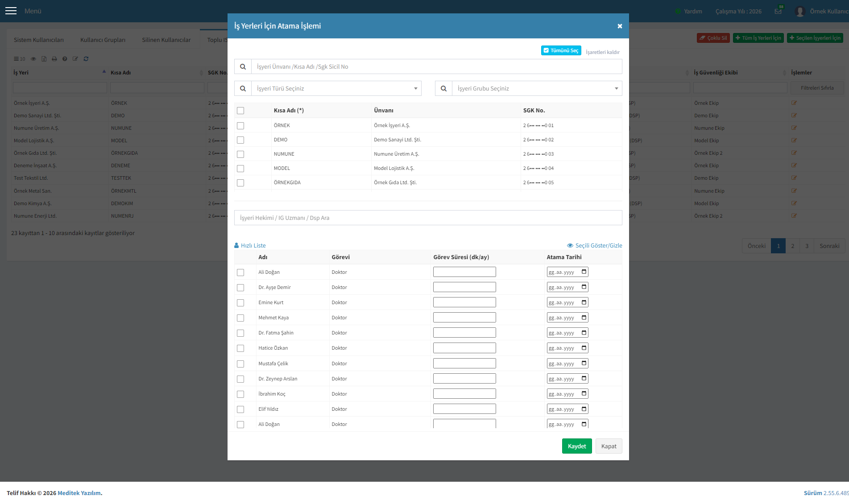849x504 pixels.
Task: Check the ÖRNEK workplace checkbox
Action: click(x=240, y=126)
